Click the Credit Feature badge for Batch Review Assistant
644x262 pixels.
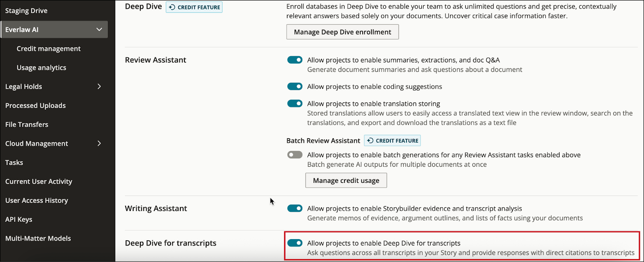(x=392, y=140)
